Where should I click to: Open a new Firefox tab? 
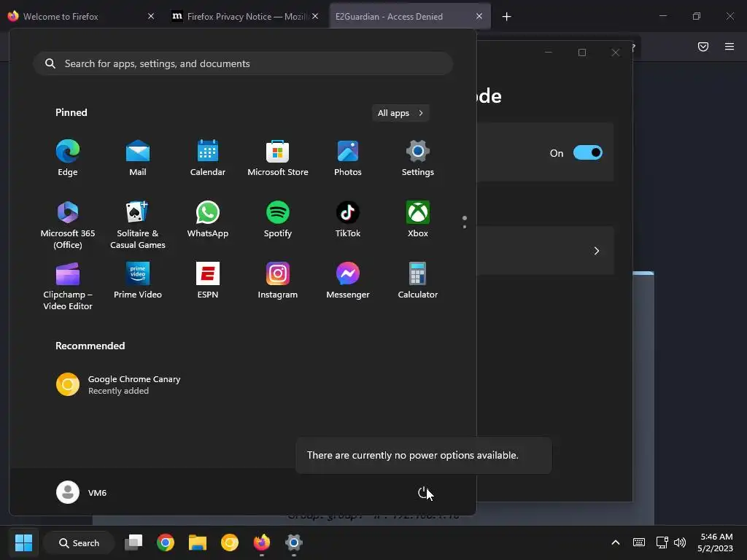point(506,17)
